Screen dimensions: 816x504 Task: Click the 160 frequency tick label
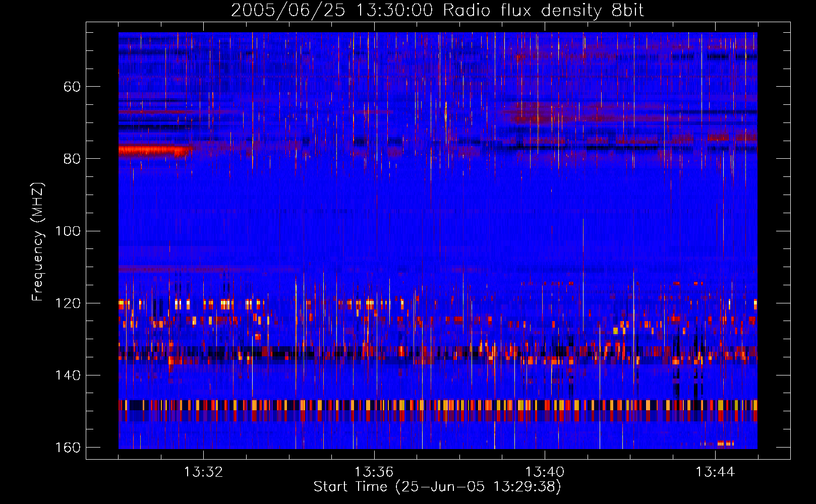pos(68,448)
